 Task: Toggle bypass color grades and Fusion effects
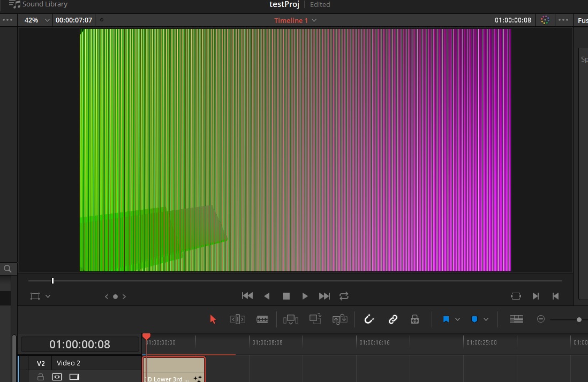tap(545, 20)
